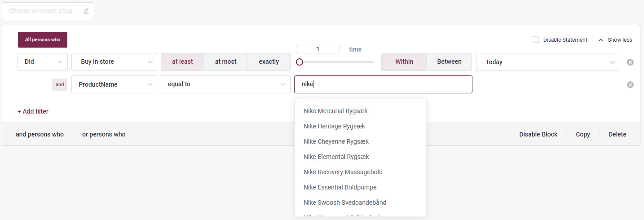Pick Nike Swoosh Svedpandebånd suggestion
644x220 pixels.
[360, 202]
